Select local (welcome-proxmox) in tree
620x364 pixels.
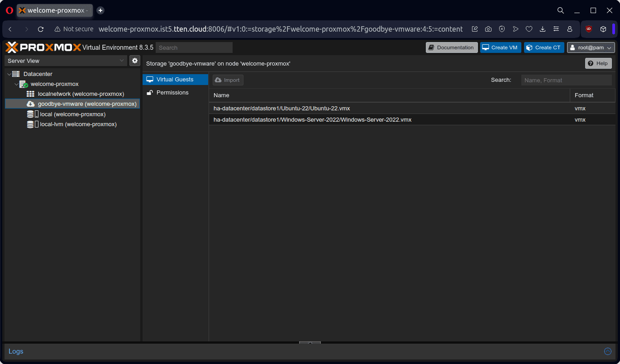pos(73,114)
